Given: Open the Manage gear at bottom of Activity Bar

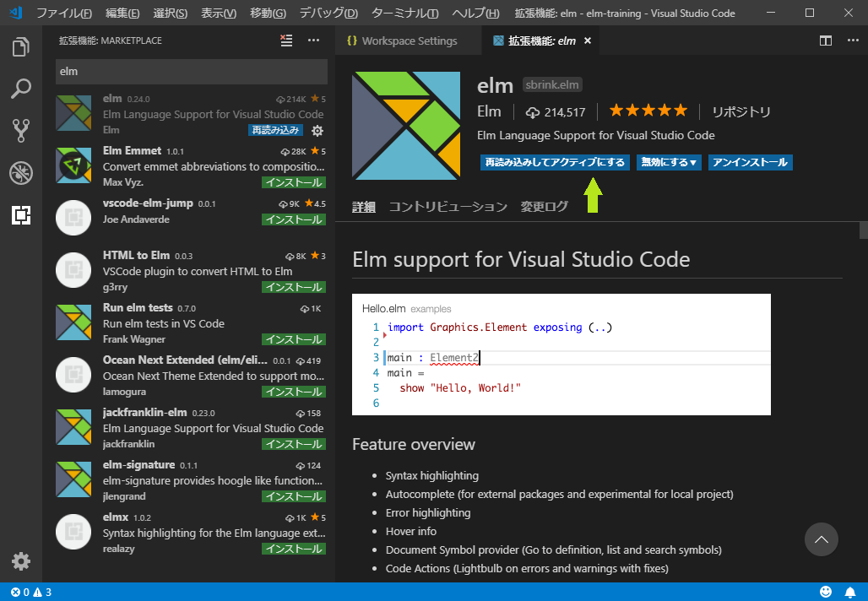Looking at the screenshot, I should pyautogui.click(x=21, y=560).
